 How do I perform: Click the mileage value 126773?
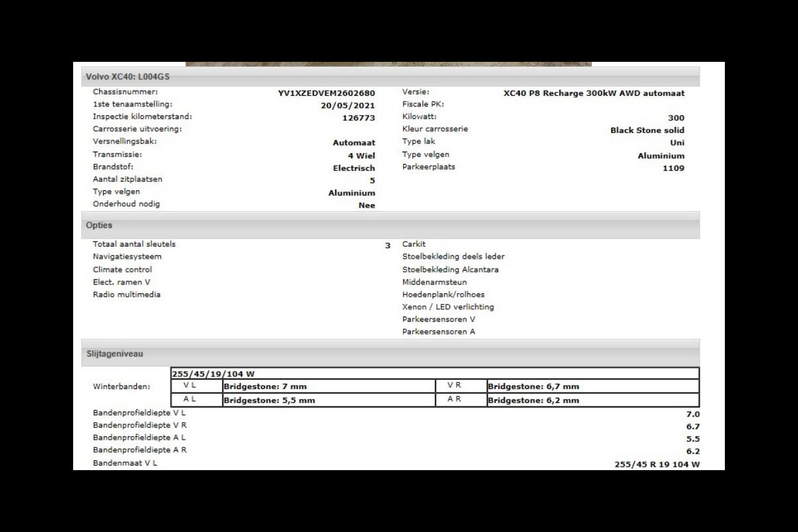click(358, 118)
